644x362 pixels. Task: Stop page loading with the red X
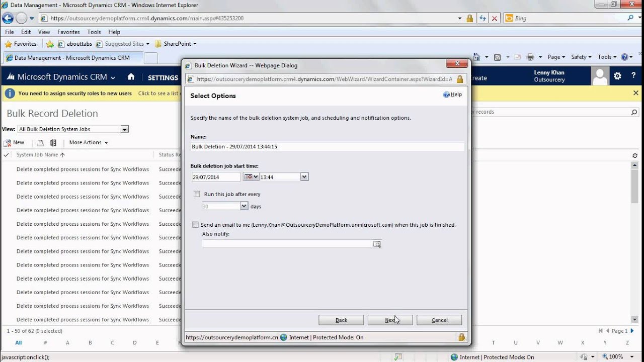(x=495, y=18)
